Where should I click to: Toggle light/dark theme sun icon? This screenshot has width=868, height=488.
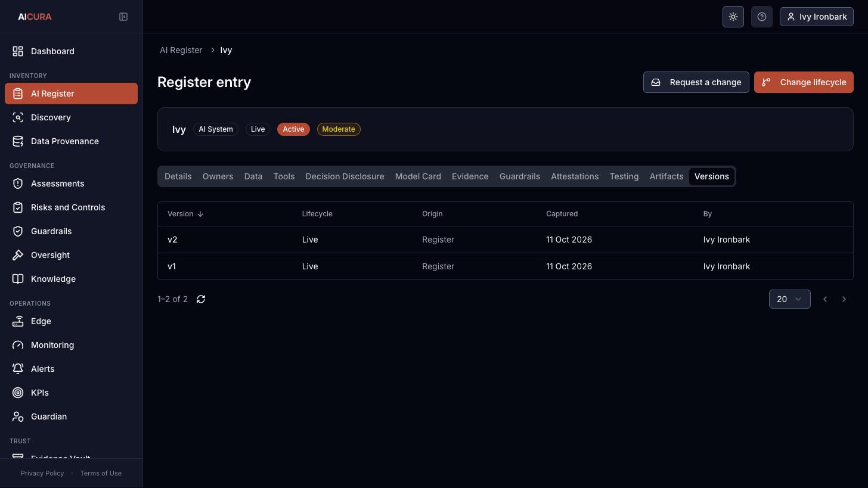(x=733, y=17)
